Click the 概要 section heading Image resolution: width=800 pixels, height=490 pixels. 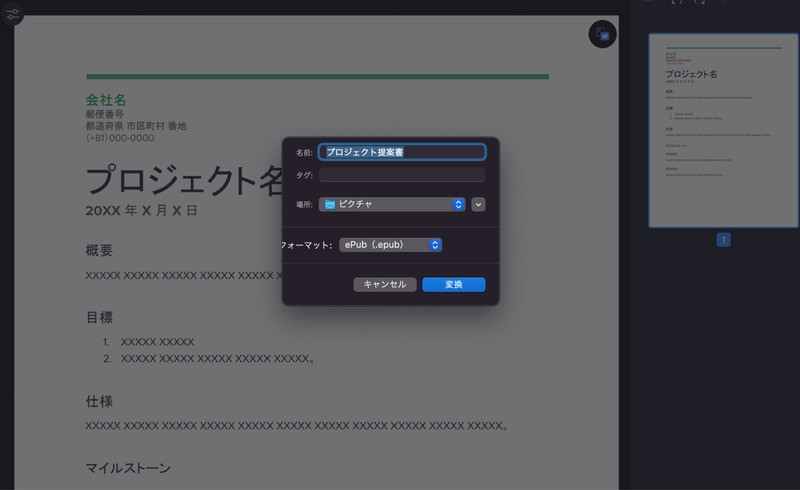click(x=99, y=250)
